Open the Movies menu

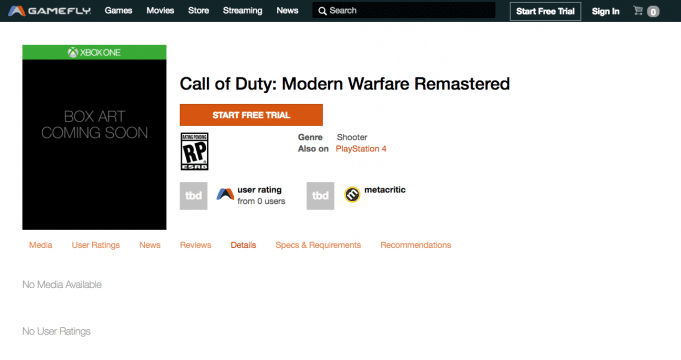(x=160, y=10)
